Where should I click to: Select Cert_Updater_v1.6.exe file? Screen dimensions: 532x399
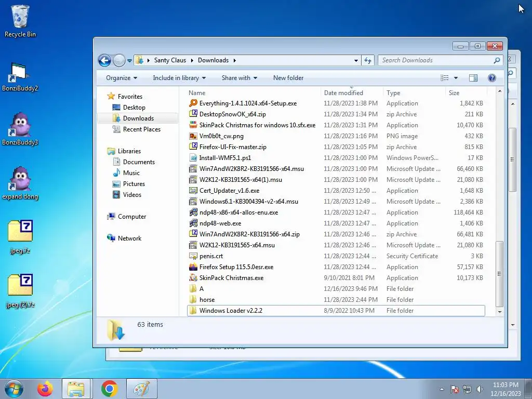pos(336,191)
